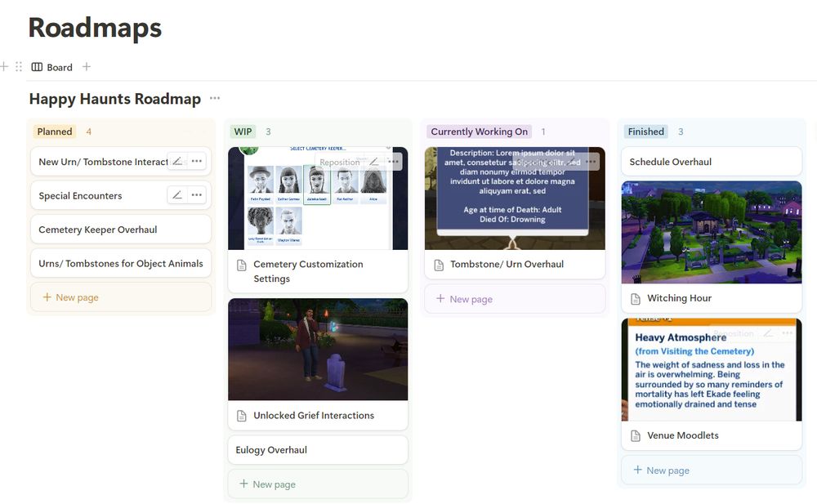Open Happy Haunts Roadmap options menu
Image resolution: width=817 pixels, height=504 pixels.
tap(215, 98)
